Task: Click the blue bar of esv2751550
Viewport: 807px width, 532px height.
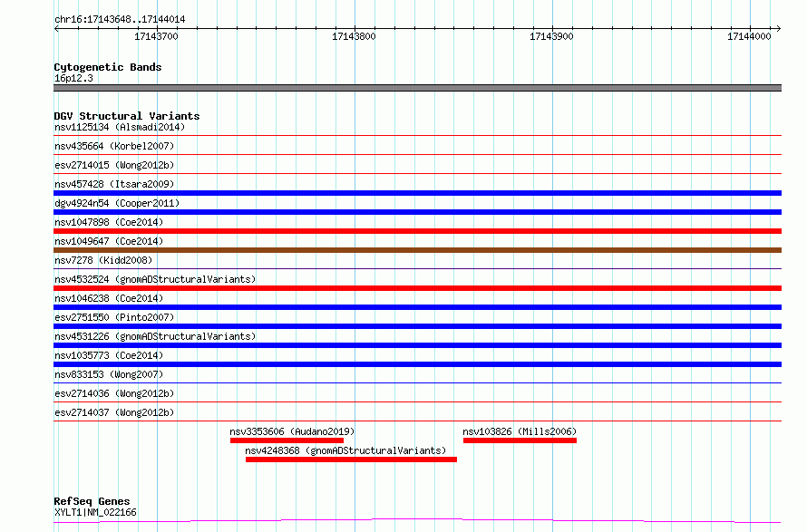Action: (417, 326)
